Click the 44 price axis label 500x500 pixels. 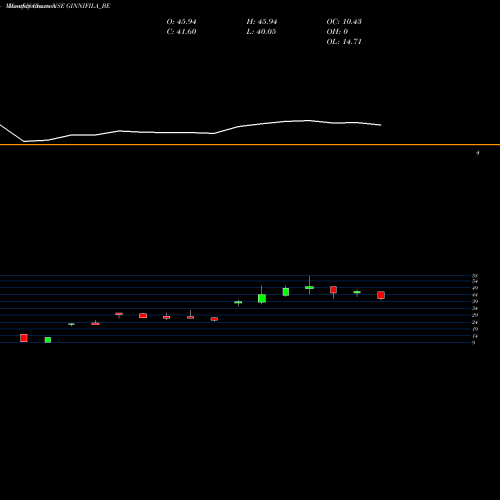click(x=475, y=295)
